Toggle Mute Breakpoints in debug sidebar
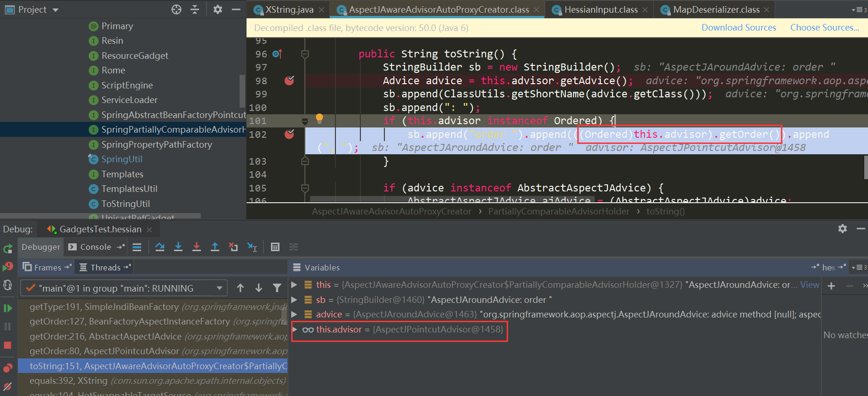 8,387
